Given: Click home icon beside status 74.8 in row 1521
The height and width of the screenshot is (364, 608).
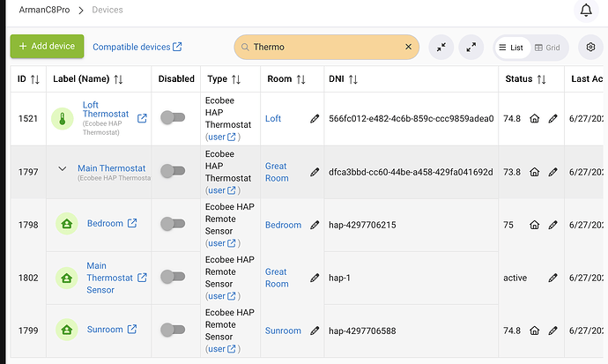Looking at the screenshot, I should (x=534, y=119).
